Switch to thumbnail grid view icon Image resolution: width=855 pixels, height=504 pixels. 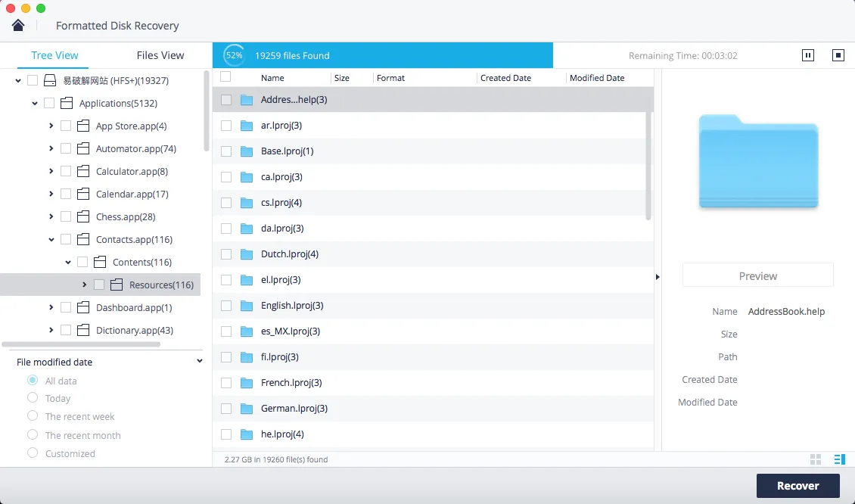click(x=816, y=459)
